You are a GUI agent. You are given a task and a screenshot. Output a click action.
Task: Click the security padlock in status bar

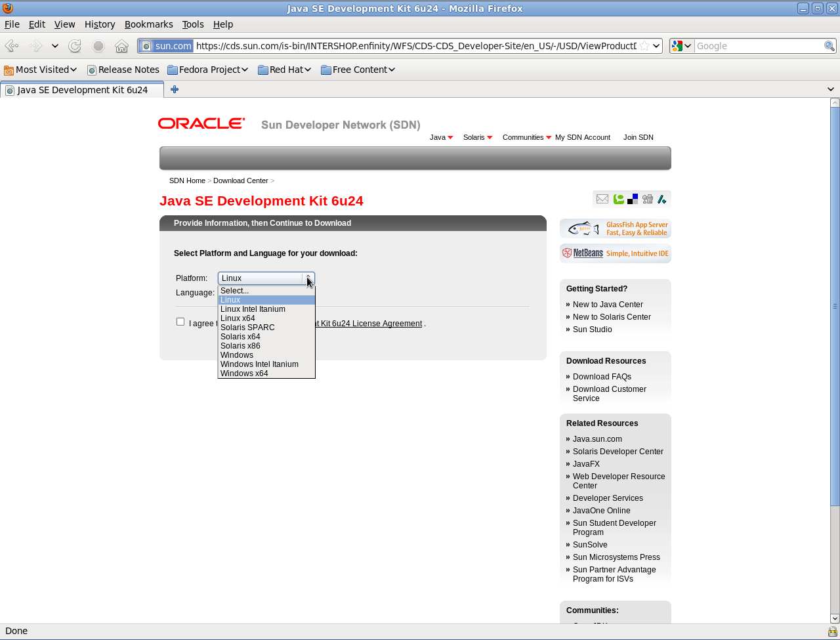(x=832, y=631)
